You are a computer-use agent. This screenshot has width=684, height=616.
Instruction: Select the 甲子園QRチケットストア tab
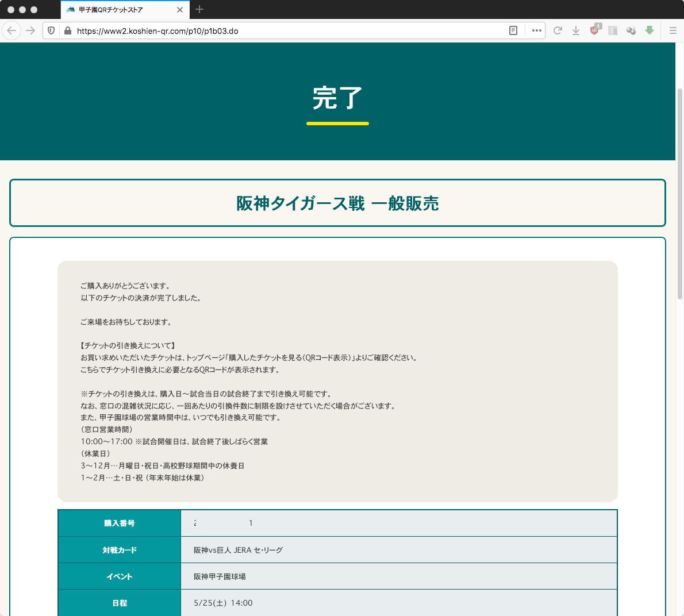click(125, 10)
